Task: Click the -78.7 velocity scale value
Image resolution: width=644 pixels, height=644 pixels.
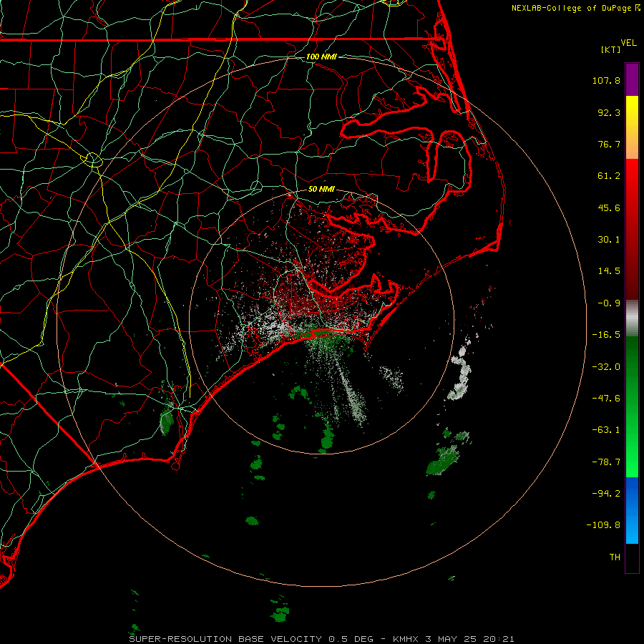Action: click(x=606, y=462)
